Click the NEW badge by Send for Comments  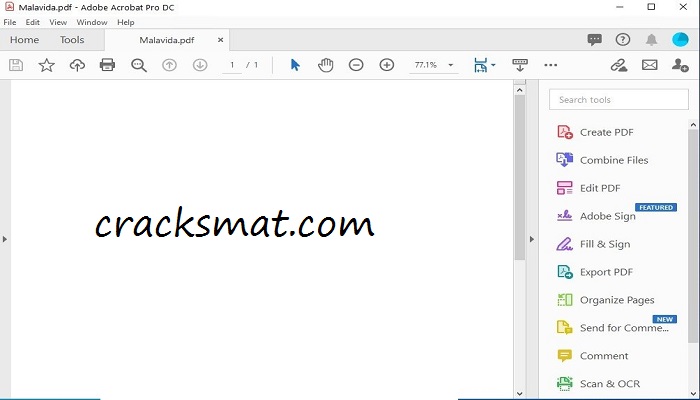coord(665,319)
